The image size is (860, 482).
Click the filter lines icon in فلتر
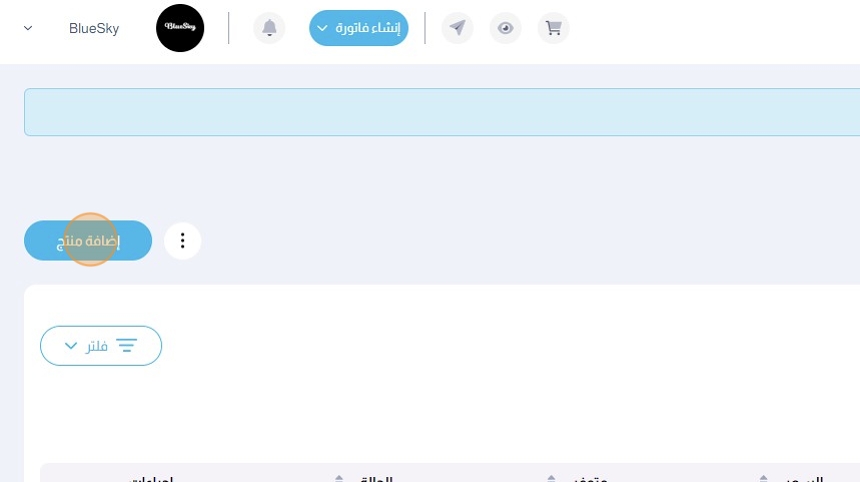point(127,345)
